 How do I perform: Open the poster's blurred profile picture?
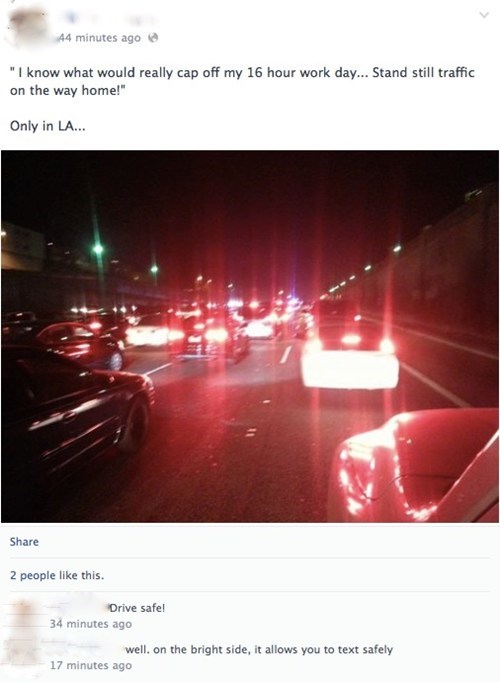[28, 27]
